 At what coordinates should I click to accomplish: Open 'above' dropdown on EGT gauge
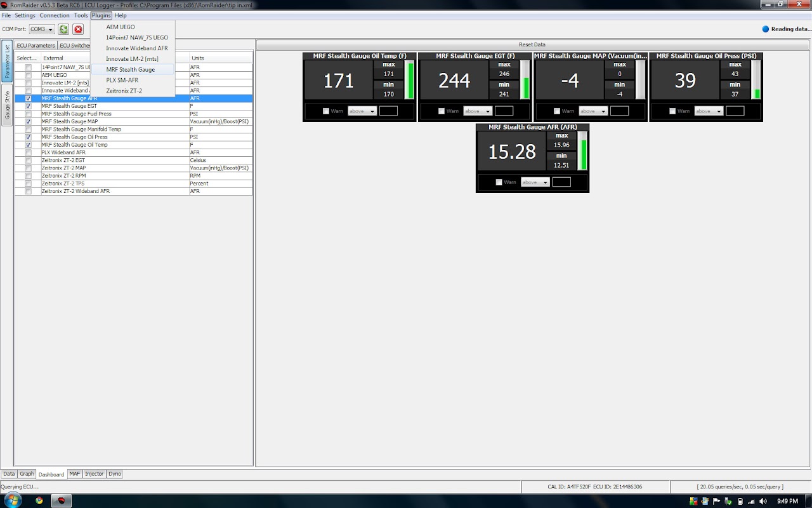coord(478,111)
